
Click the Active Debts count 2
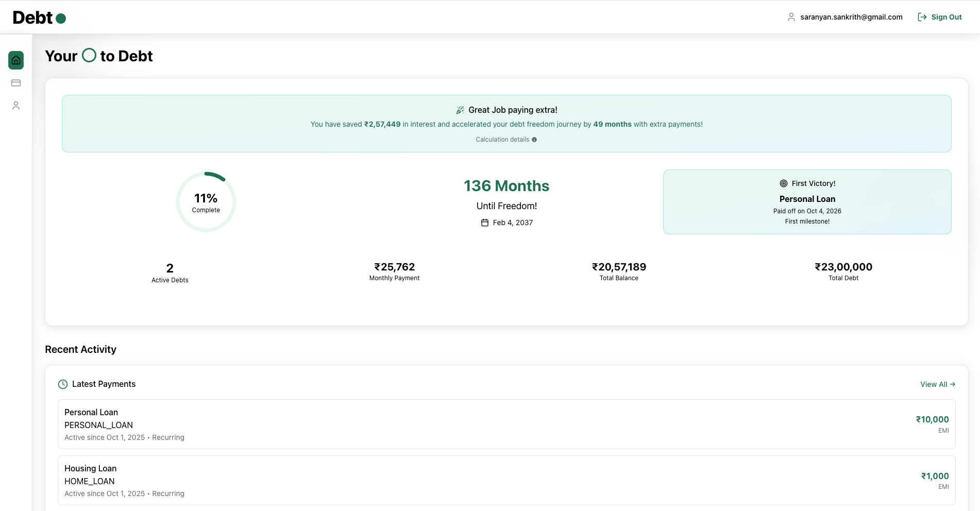(170, 268)
